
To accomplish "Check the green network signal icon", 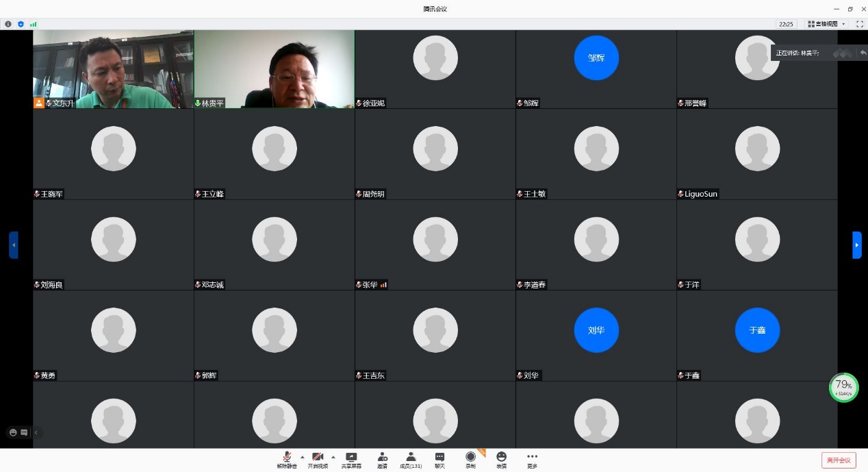I will [33, 24].
